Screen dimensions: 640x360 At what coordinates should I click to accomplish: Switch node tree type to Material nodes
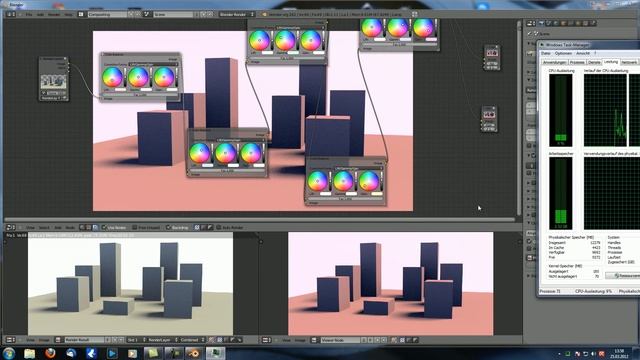coord(82,227)
